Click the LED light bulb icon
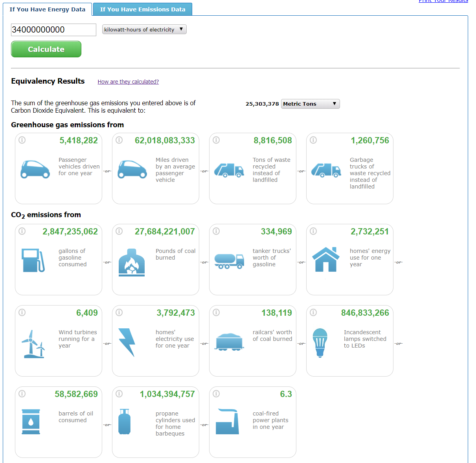This screenshot has height=463, width=476. pos(320,342)
